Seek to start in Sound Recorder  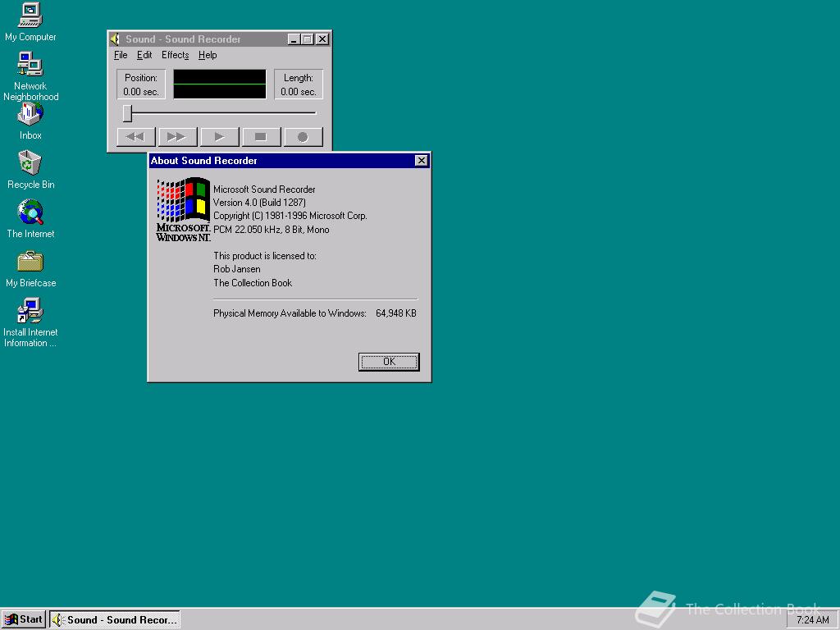pos(136,137)
